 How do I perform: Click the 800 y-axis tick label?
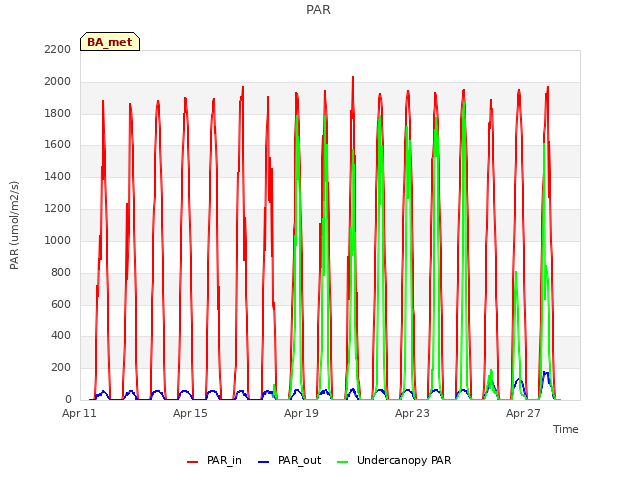[61, 273]
